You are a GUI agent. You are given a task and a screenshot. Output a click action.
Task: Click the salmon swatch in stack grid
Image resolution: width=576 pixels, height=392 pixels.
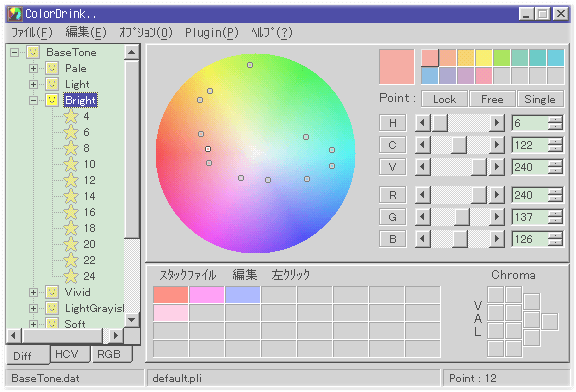(x=170, y=295)
